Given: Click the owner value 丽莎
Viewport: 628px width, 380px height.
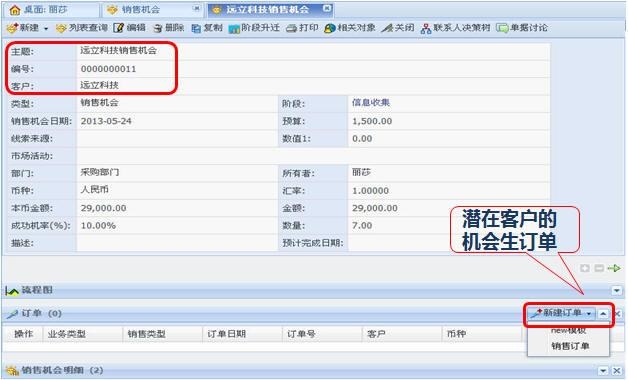Looking at the screenshot, I should coord(361,173).
